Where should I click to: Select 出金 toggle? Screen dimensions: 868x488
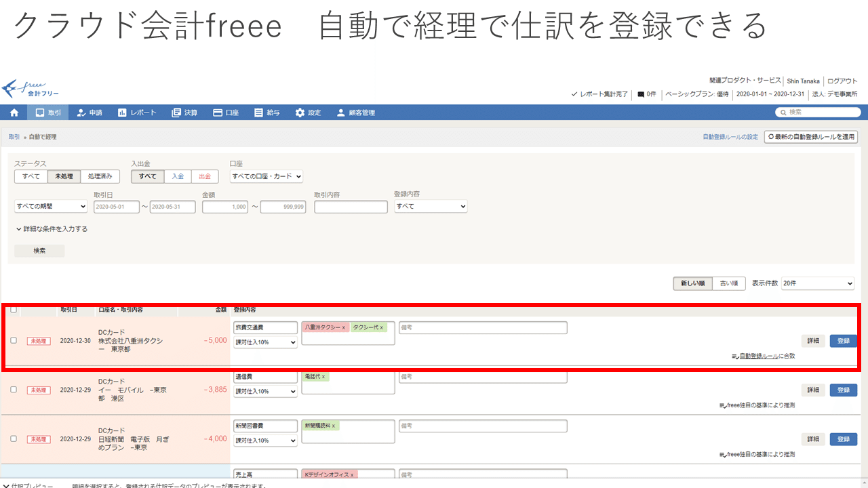click(x=205, y=176)
